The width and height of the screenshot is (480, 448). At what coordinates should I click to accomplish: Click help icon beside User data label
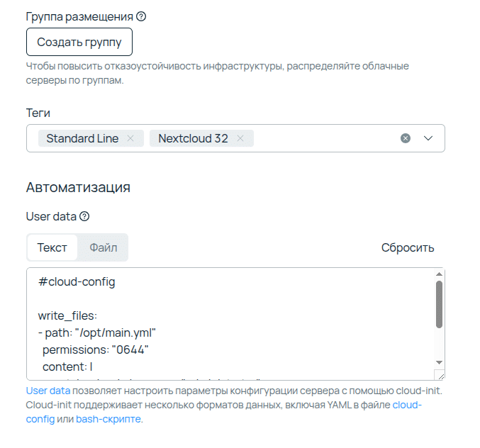[84, 217]
